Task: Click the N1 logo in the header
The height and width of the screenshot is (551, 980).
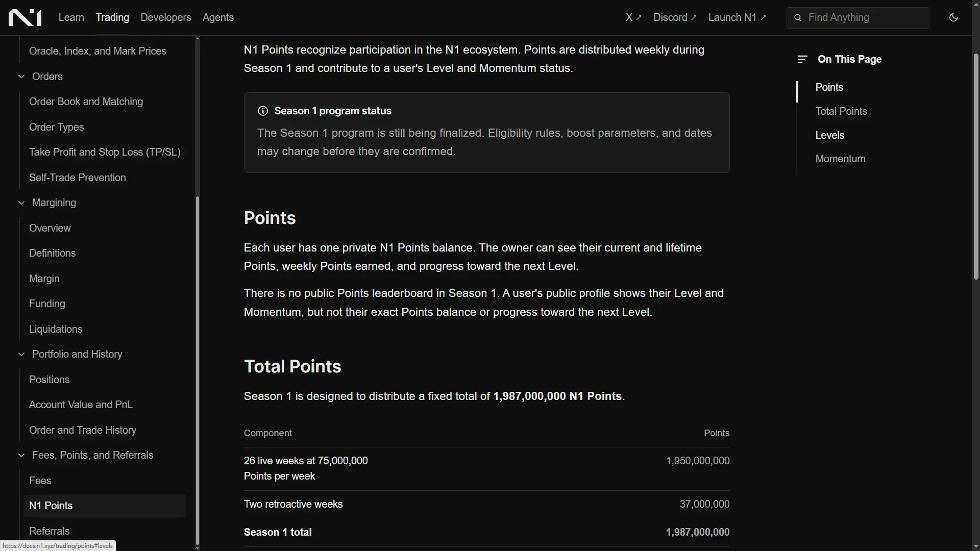Action: pyautogui.click(x=25, y=17)
